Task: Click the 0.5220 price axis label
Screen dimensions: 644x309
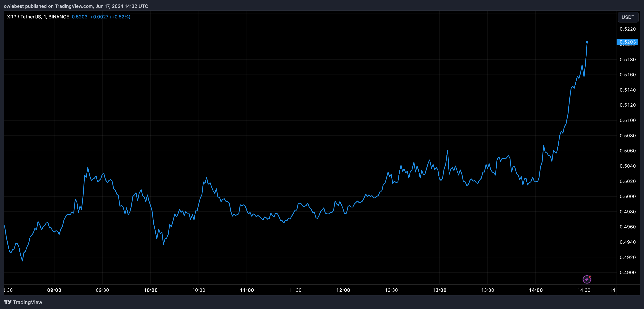Action: click(628, 29)
